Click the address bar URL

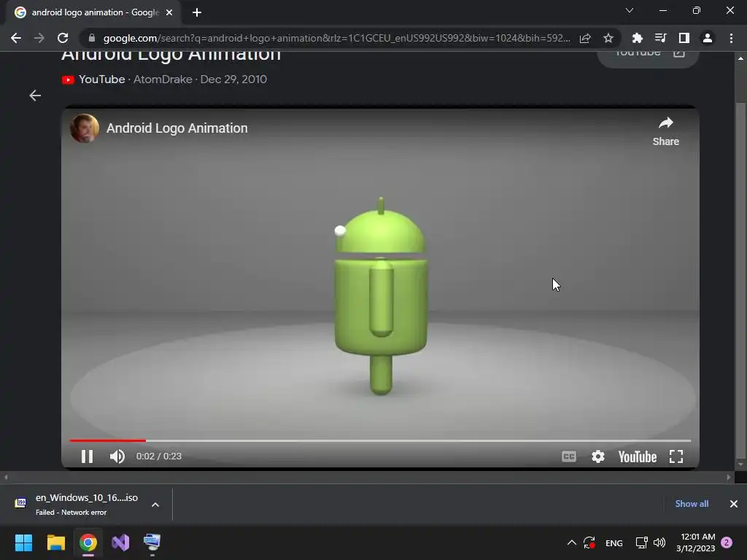point(336,38)
